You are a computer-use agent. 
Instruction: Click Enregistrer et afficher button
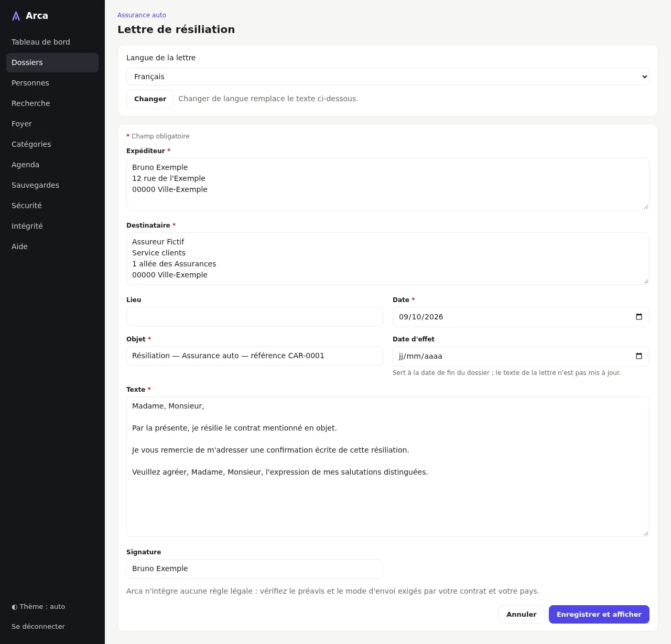click(x=599, y=615)
